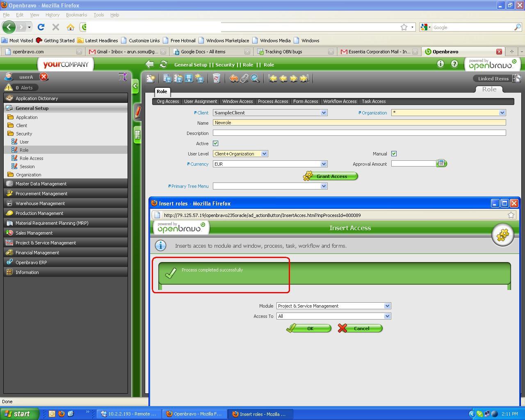Click the search magnifier toolbar icon
Viewport: 525px width, 420px height.
[255, 78]
